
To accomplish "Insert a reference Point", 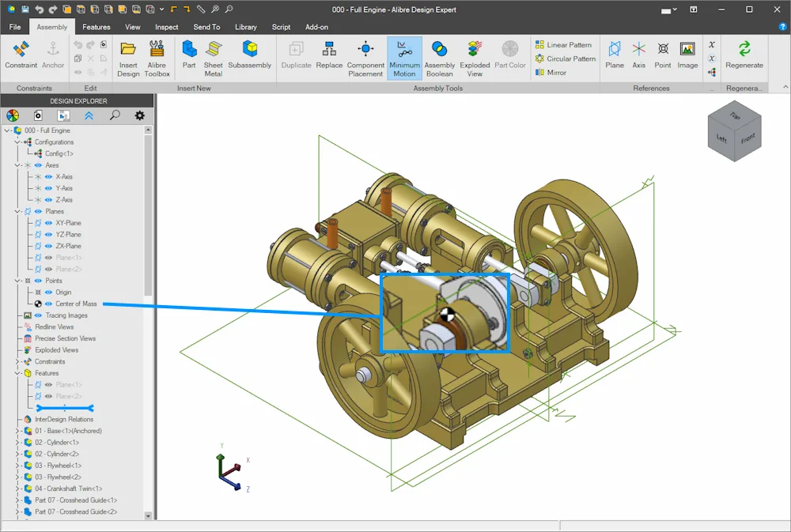I will coord(663,55).
